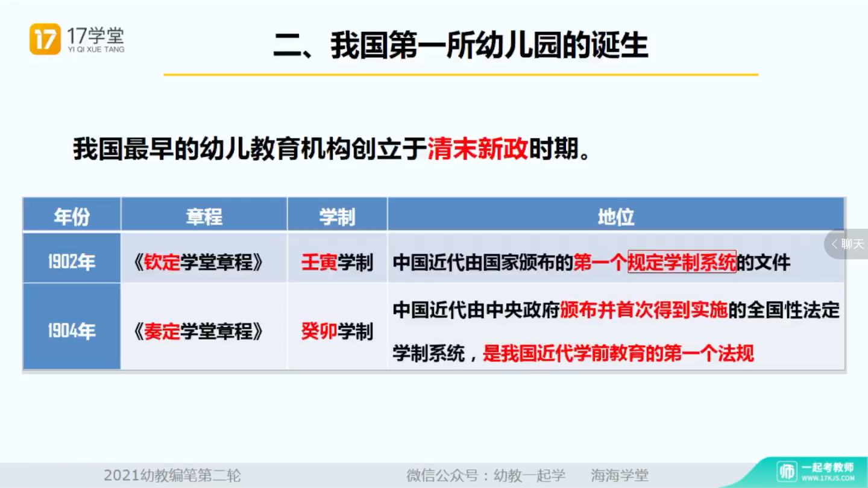Click the footer text 海海学堂
The width and height of the screenshot is (868, 488).
point(620,475)
